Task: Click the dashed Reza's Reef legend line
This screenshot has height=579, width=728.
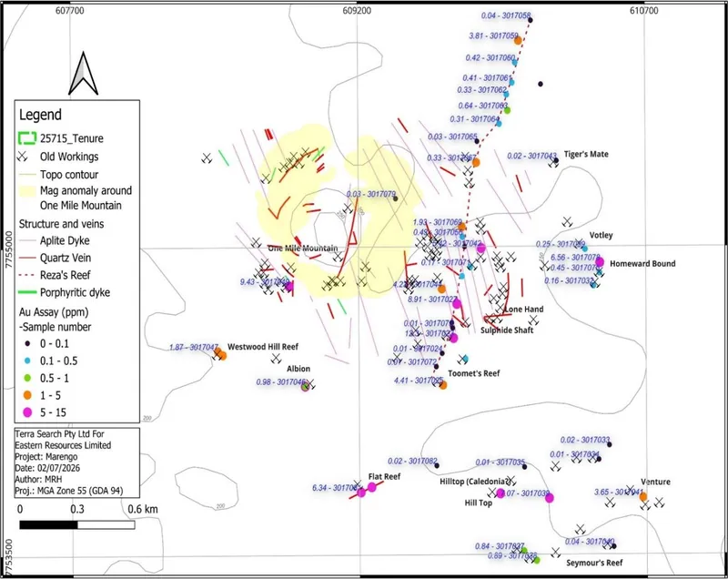Action: [27, 275]
